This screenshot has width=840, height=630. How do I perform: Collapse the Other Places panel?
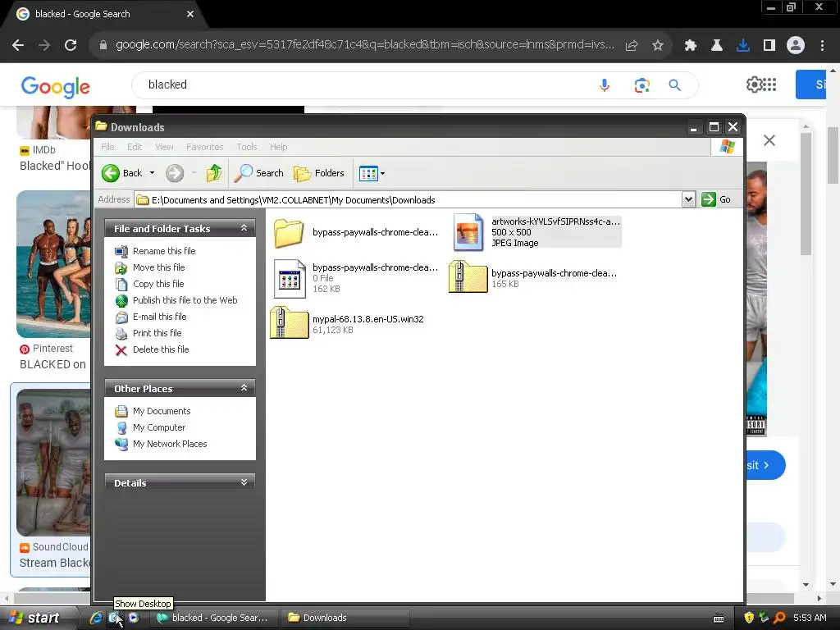coord(244,388)
